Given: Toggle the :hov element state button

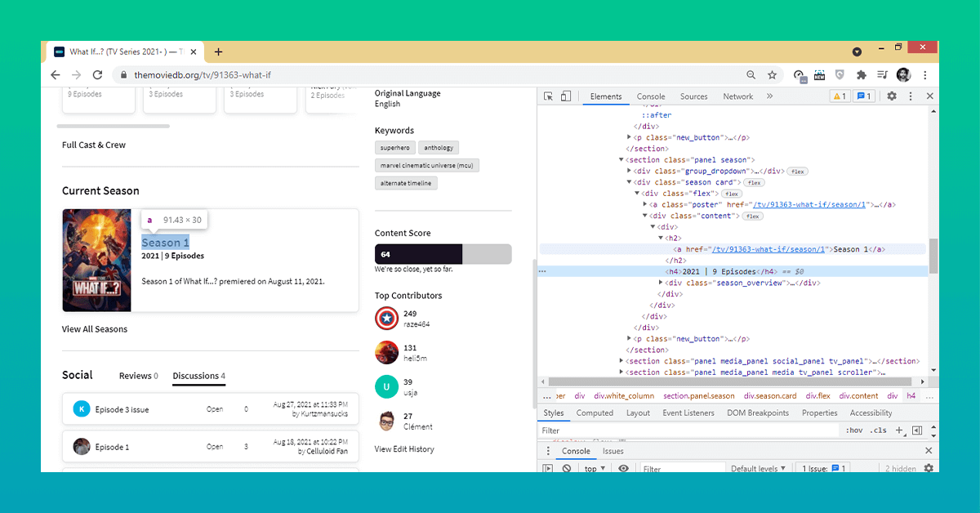Looking at the screenshot, I should click(853, 430).
